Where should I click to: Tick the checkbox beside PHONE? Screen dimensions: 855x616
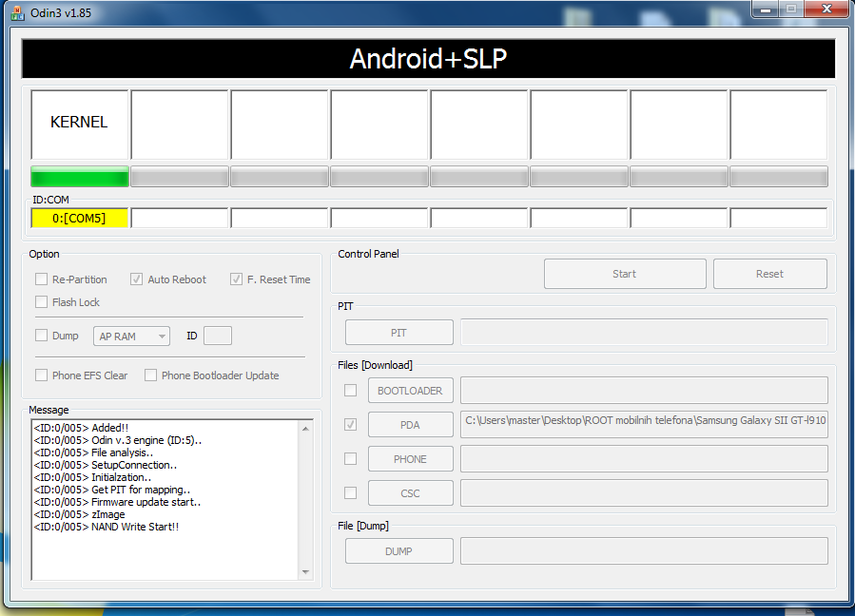click(351, 459)
